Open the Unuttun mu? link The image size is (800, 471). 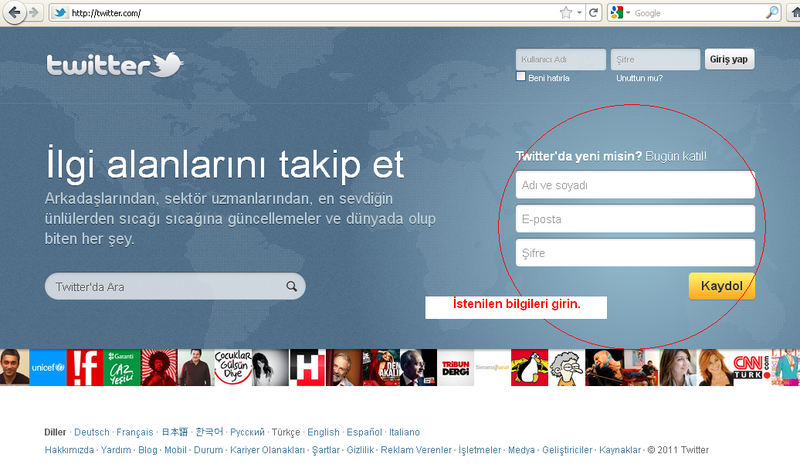pyautogui.click(x=639, y=78)
